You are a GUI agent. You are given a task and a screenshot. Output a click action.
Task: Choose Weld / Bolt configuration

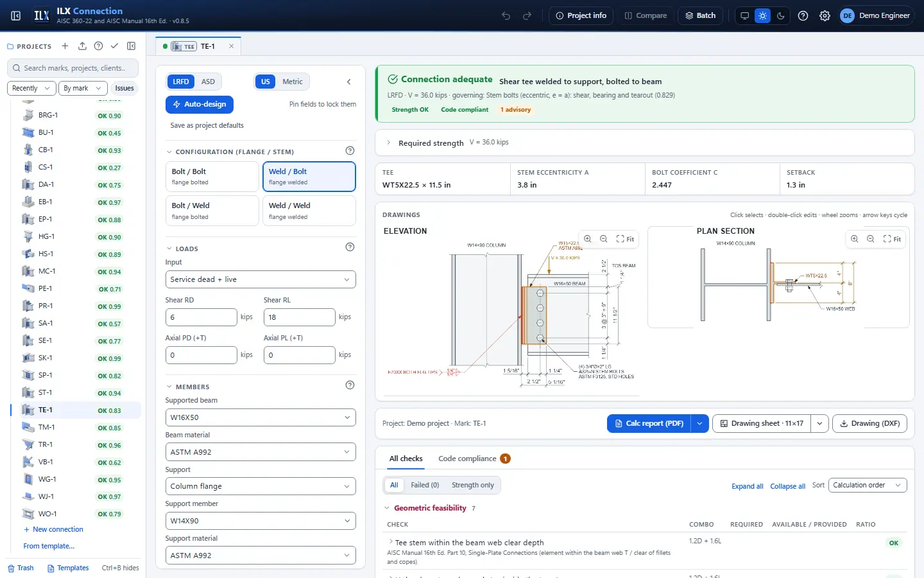click(x=309, y=177)
